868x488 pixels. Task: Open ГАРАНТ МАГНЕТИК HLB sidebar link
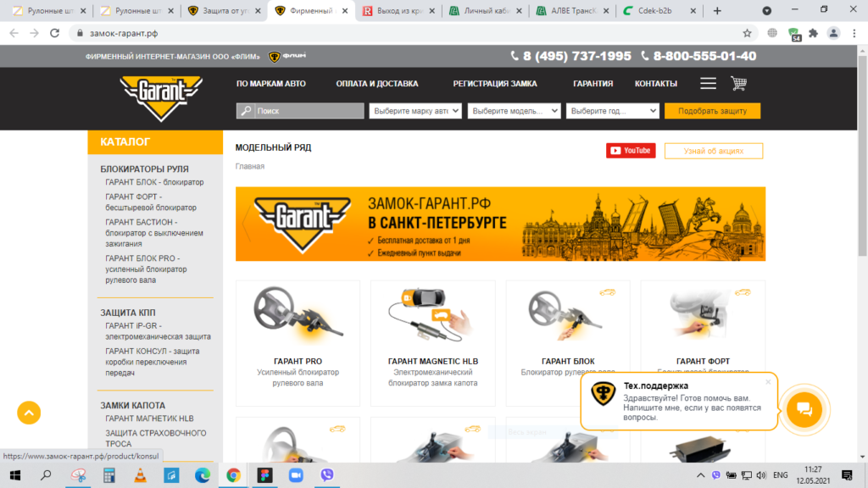coord(149,419)
